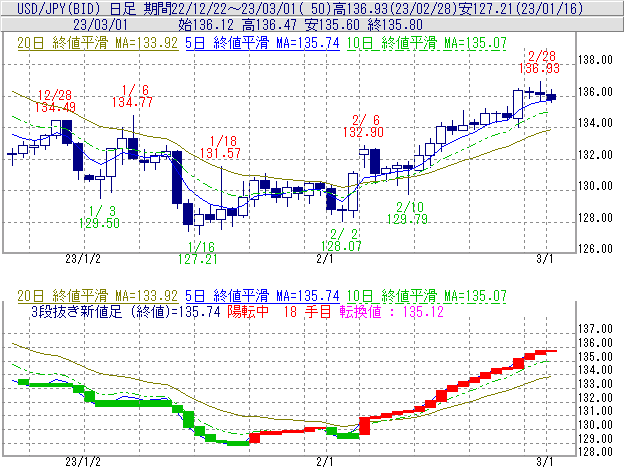
Task: Click the 129.00 axis label in the lower chart
Action: pos(595,438)
